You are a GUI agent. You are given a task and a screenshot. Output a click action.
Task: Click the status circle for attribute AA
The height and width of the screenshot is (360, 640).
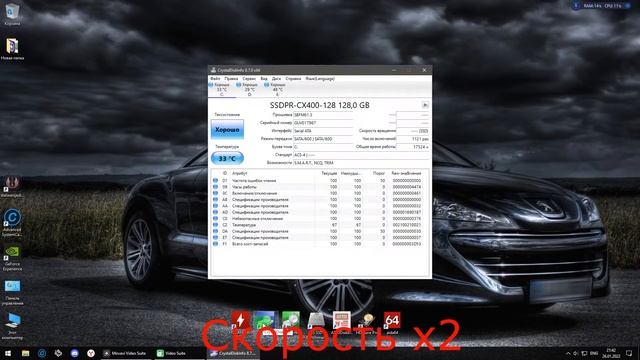coord(216,206)
